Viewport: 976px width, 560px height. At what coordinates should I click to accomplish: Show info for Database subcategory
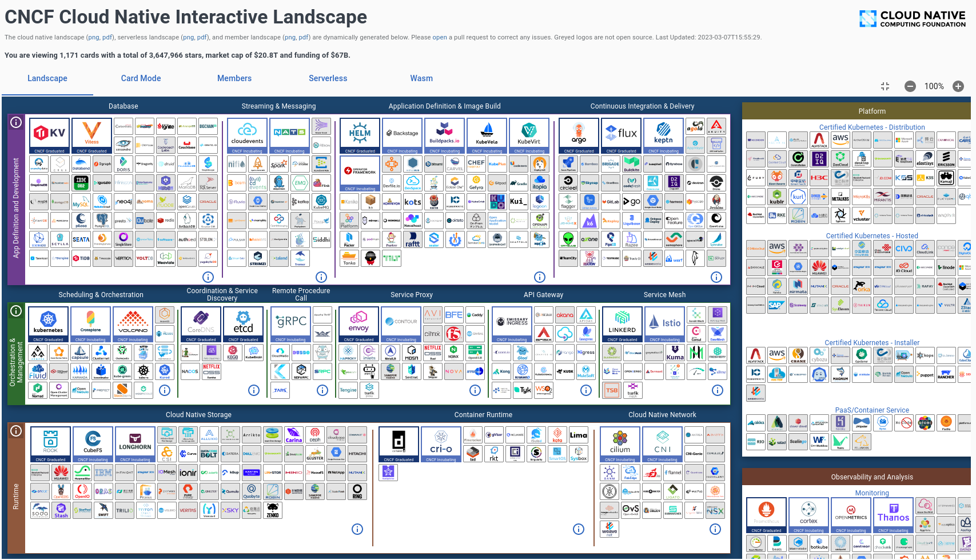208,277
